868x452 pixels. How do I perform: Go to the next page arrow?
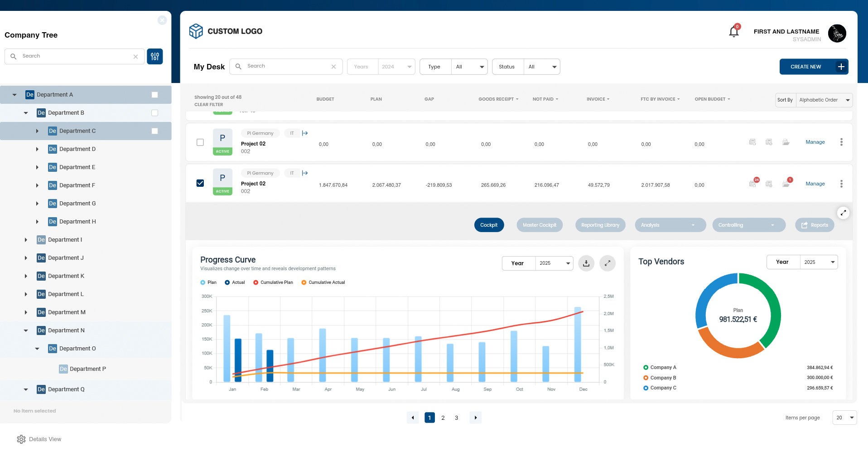(x=475, y=418)
